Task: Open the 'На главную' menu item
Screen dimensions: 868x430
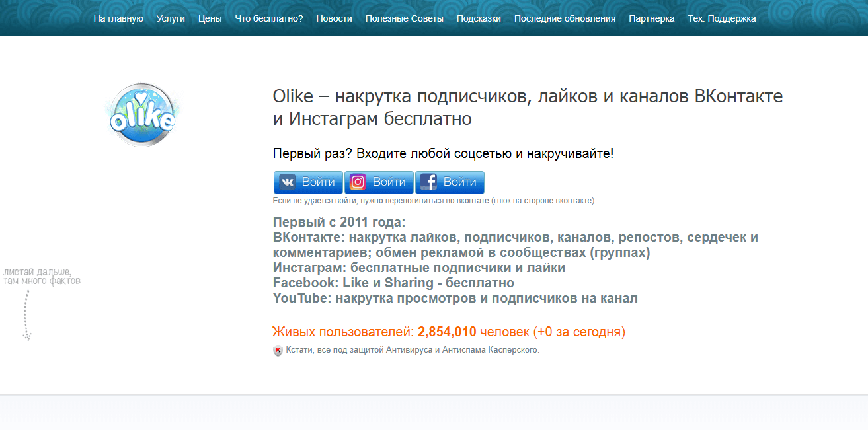Action: 118,18
